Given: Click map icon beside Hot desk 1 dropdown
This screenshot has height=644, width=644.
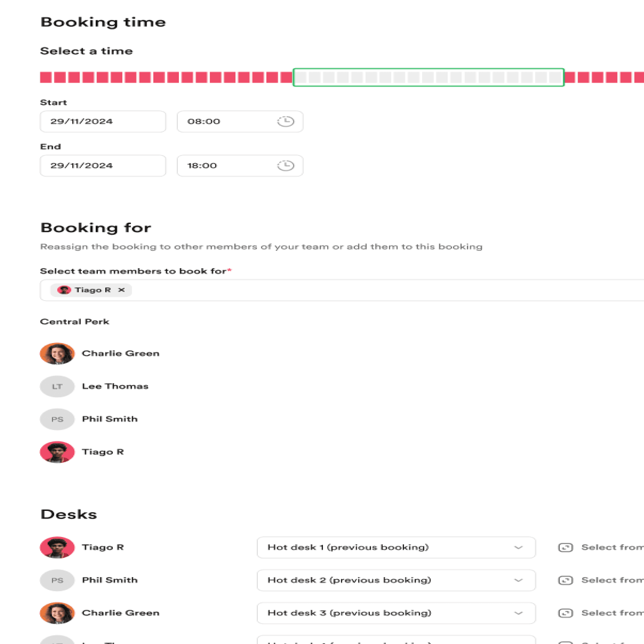Looking at the screenshot, I should tap(565, 548).
